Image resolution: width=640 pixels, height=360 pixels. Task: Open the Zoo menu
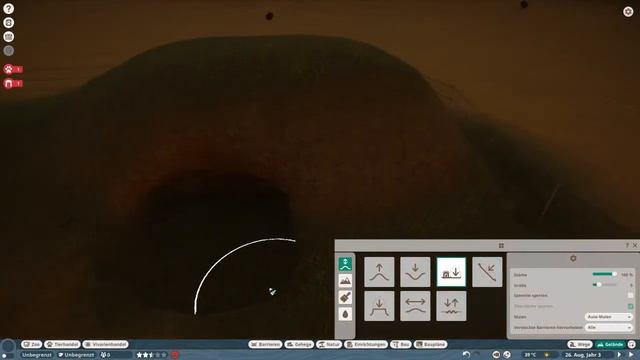coord(32,344)
